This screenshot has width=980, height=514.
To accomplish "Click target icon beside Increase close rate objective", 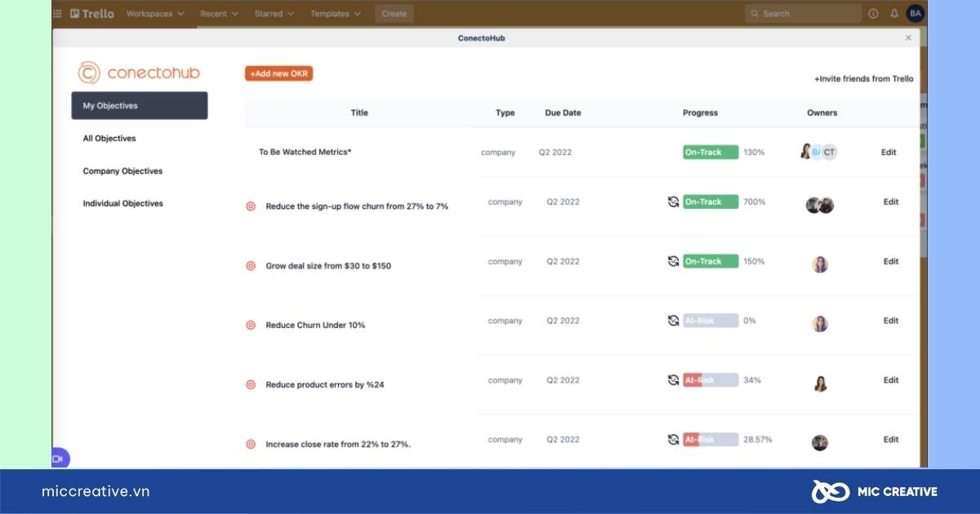I will pyautogui.click(x=251, y=444).
